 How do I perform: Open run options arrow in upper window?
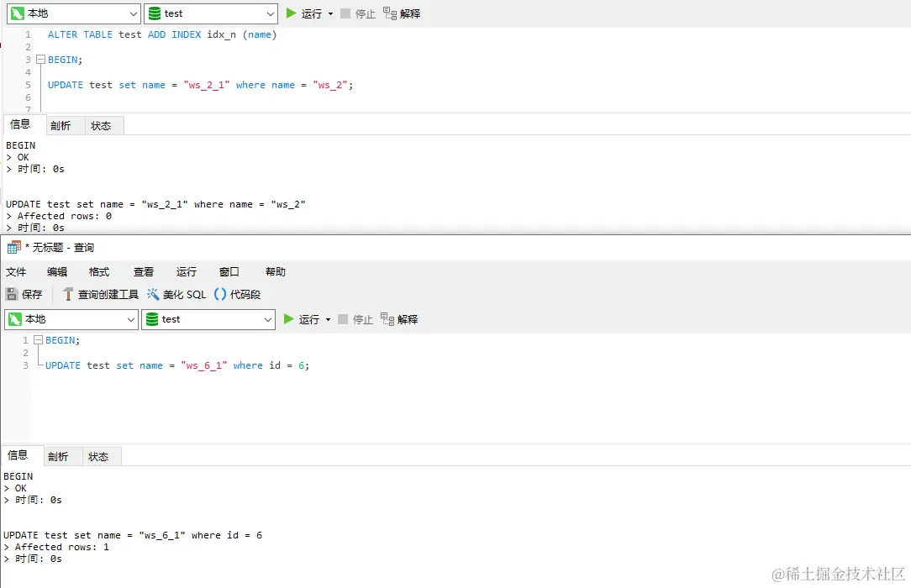point(330,13)
